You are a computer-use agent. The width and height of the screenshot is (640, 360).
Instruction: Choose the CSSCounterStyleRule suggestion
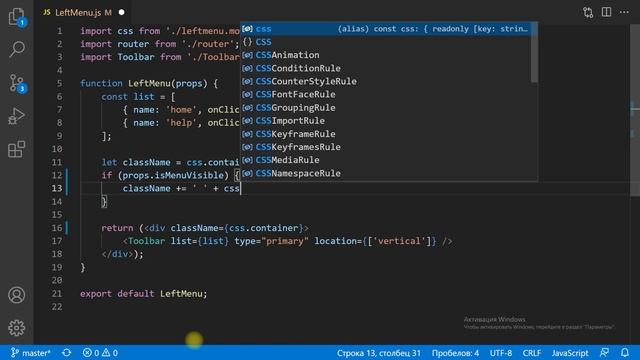(x=386, y=81)
